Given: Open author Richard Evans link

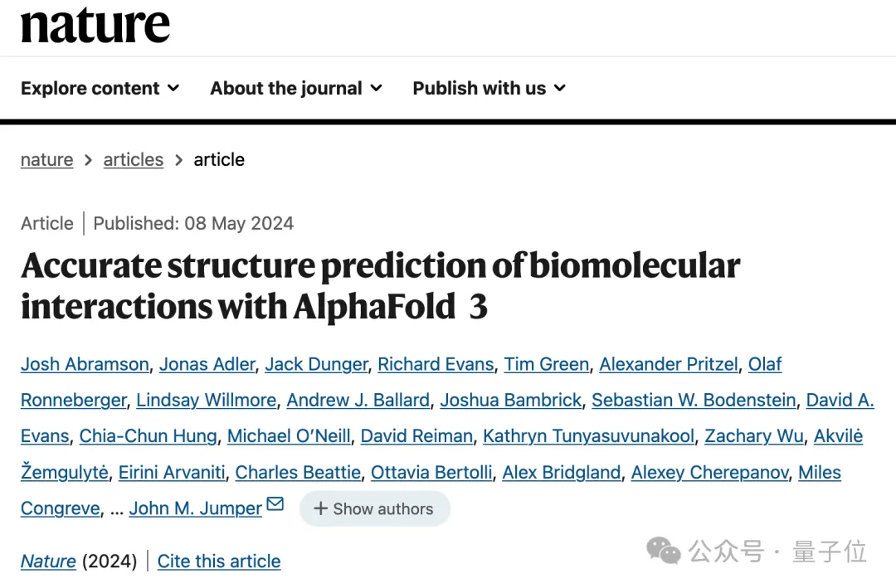Looking at the screenshot, I should 436,364.
